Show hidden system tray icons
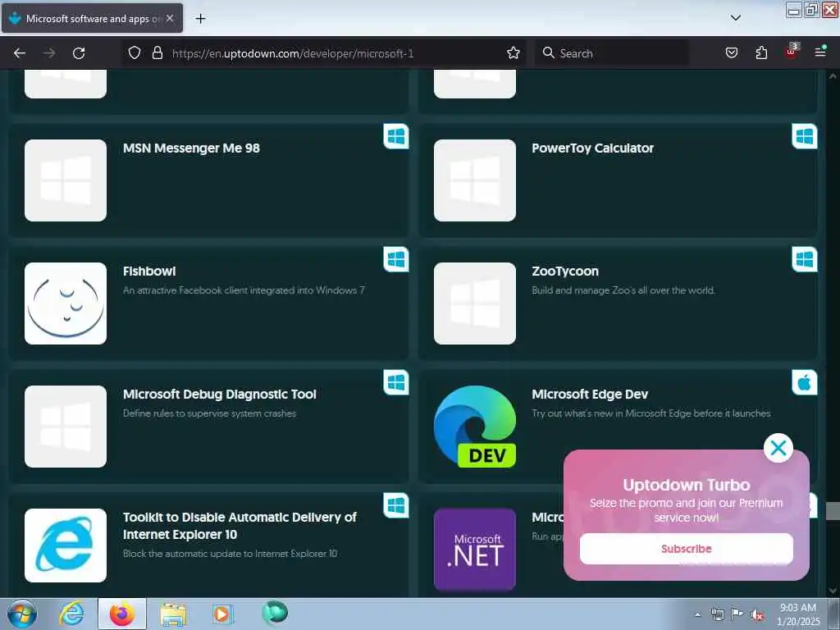840x630 pixels. 697,614
